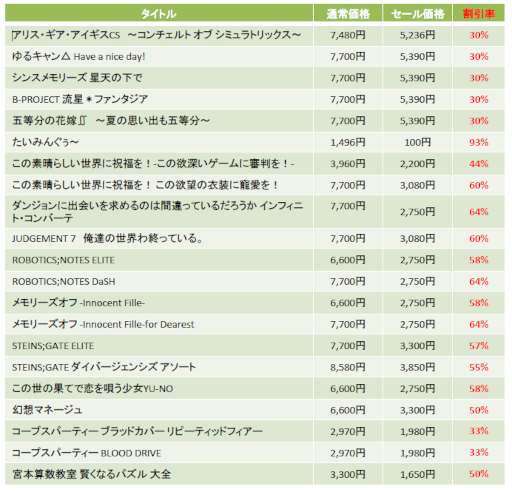512x492 pixels.
Task: Open B-PROJECT 流星＊ファンタジア title
Action: click(80, 99)
